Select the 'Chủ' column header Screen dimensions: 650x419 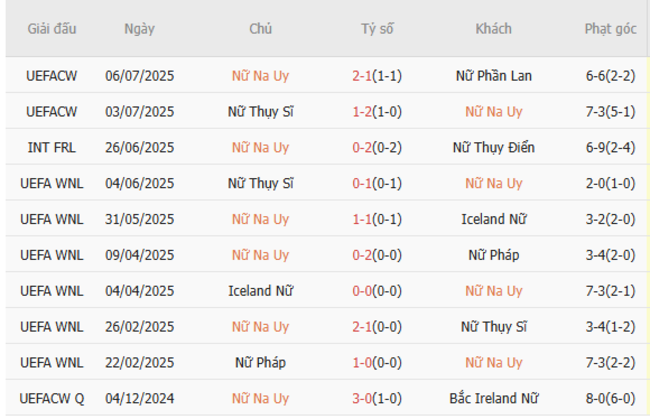click(260, 29)
